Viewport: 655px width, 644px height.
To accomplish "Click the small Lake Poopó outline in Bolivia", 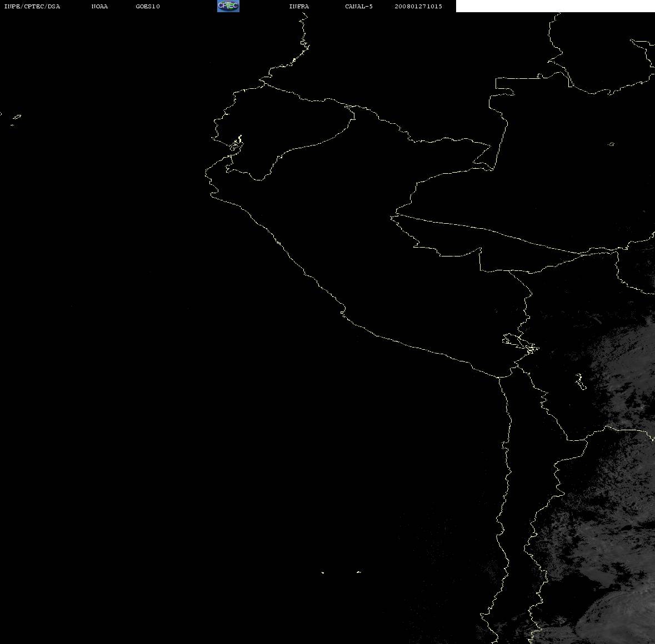I will click(x=581, y=381).
